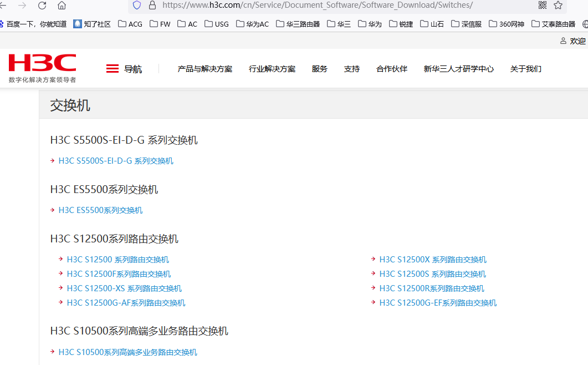The image size is (588, 365).
Task: Open the 华三路由器 bookmark folder
Action: click(298, 24)
